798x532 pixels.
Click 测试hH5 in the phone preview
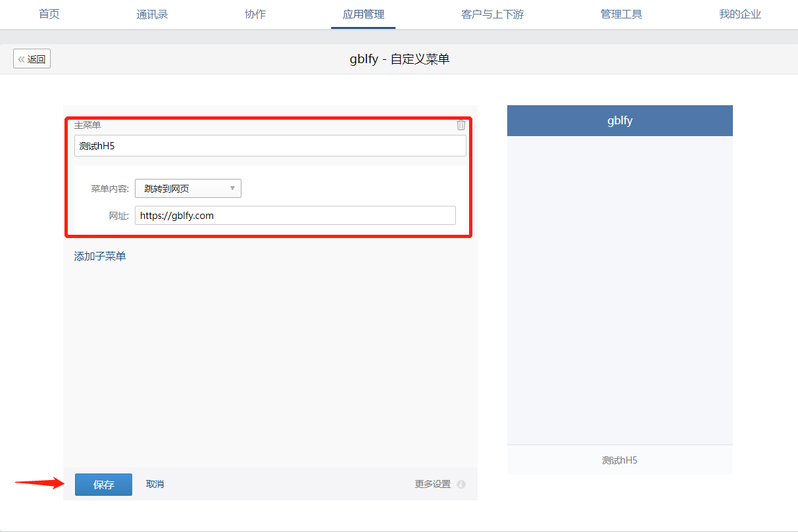pyautogui.click(x=619, y=460)
